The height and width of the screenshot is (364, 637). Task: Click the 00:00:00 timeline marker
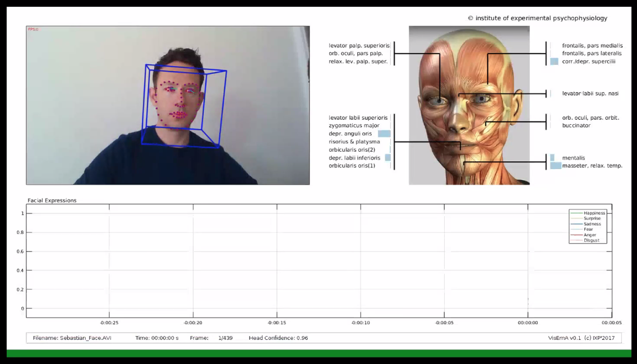coord(528,323)
